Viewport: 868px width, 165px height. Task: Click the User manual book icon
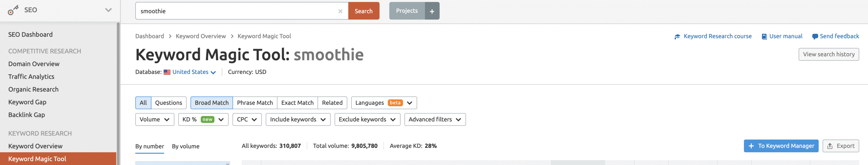764,36
